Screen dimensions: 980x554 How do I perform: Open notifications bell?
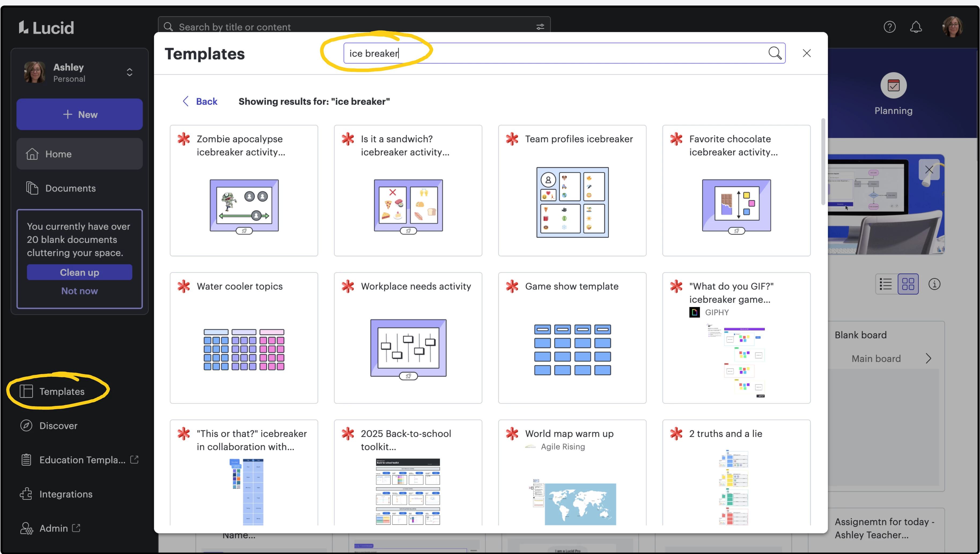point(916,27)
